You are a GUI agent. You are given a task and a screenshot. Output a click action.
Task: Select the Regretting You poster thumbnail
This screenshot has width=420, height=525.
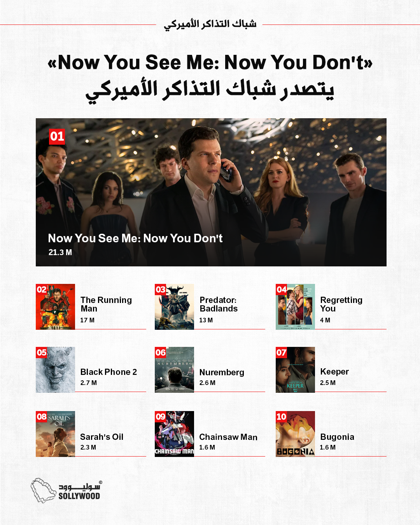[295, 307]
